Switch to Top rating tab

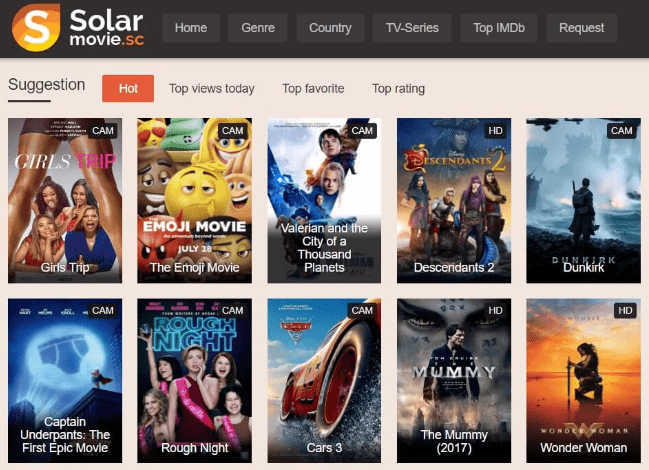[x=398, y=89]
